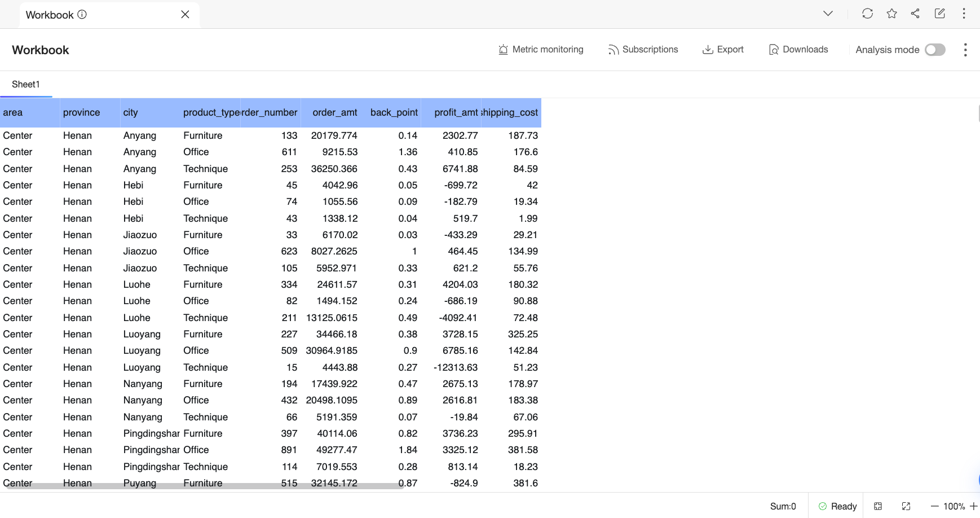The width and height of the screenshot is (980, 518).
Task: Select order_amt cell 40114.06
Action: pyautogui.click(x=331, y=433)
